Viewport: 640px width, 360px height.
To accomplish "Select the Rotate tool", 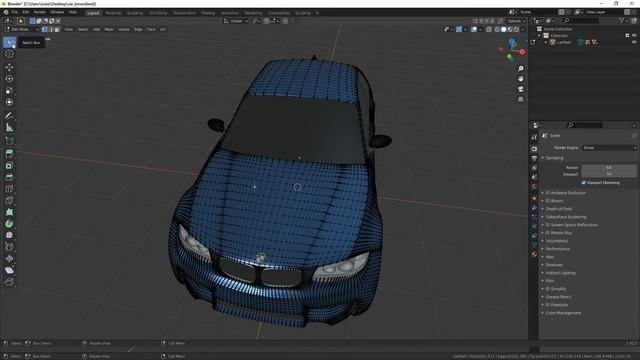I will [9, 79].
